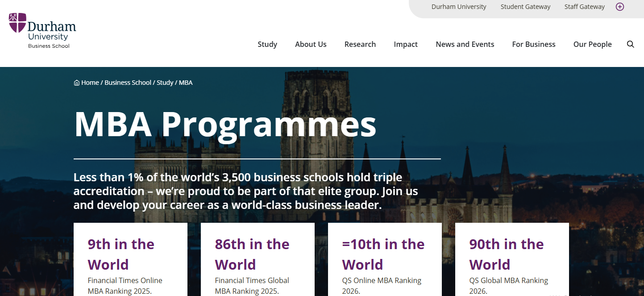The width and height of the screenshot is (644, 296).
Task: Open the Staff Gateway link
Action: (x=584, y=7)
